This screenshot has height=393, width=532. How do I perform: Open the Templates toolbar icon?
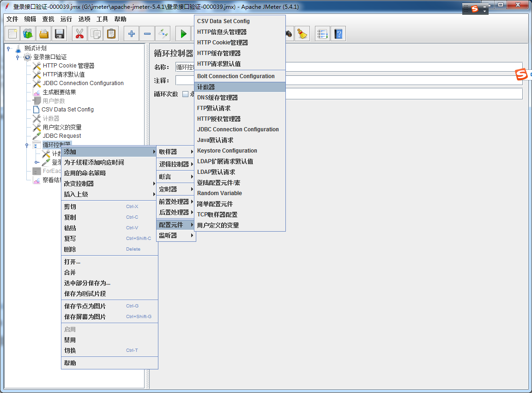tap(28, 34)
